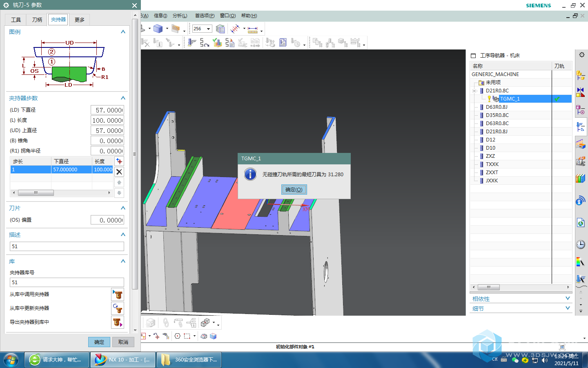Click the (L) 长度 input field
This screenshot has height=368, width=588.
coord(107,120)
